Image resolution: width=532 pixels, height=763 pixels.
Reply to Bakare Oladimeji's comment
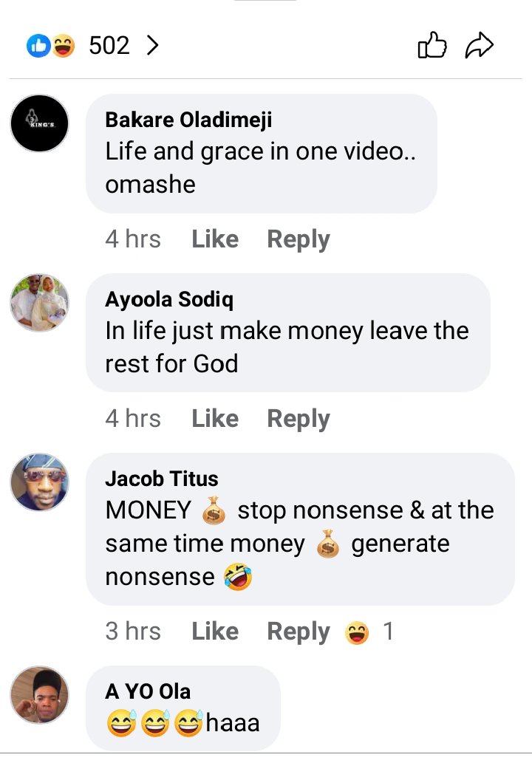299,239
